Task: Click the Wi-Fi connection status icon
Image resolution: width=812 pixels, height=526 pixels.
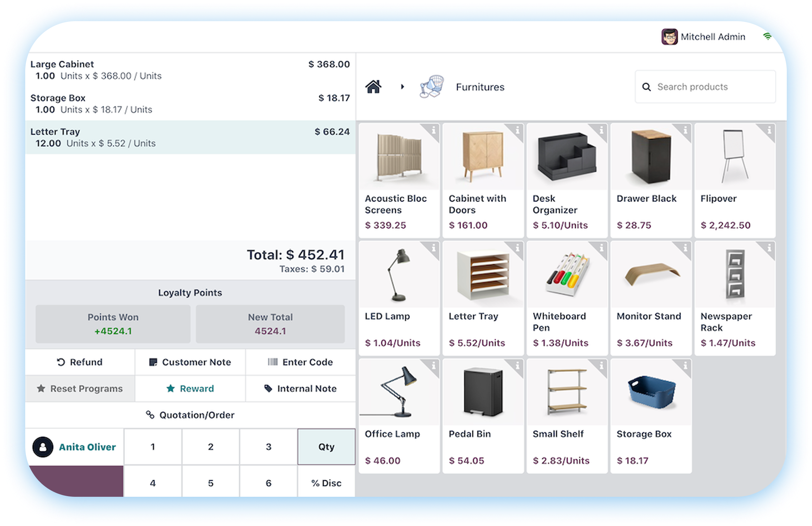Action: (767, 37)
